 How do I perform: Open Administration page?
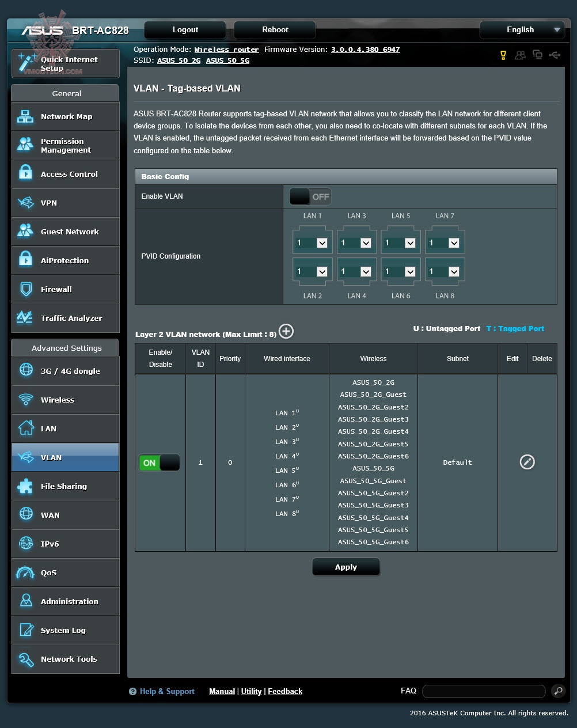click(66, 601)
